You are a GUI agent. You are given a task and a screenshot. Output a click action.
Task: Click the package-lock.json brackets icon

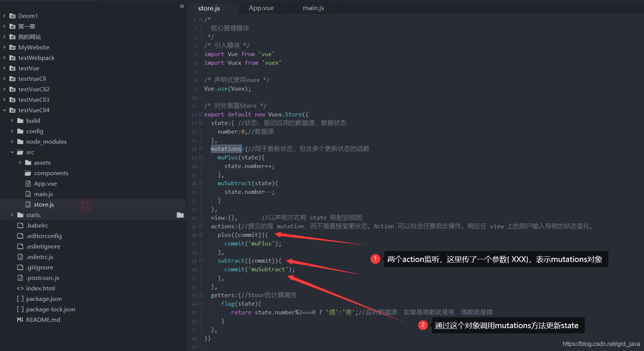click(20, 309)
